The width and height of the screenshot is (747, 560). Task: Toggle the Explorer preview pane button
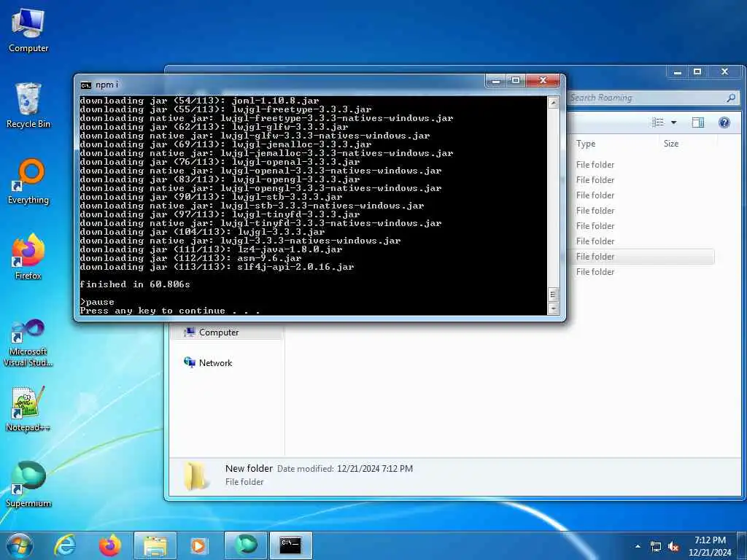pyautogui.click(x=697, y=122)
